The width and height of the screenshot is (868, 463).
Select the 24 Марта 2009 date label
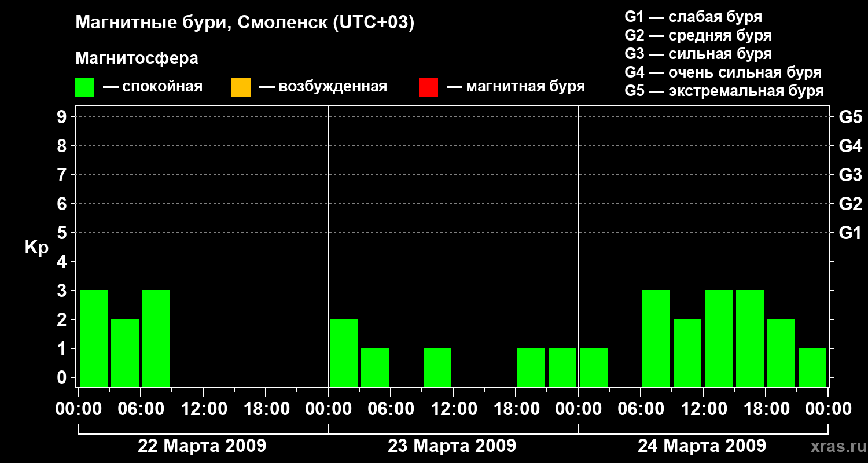click(x=702, y=446)
